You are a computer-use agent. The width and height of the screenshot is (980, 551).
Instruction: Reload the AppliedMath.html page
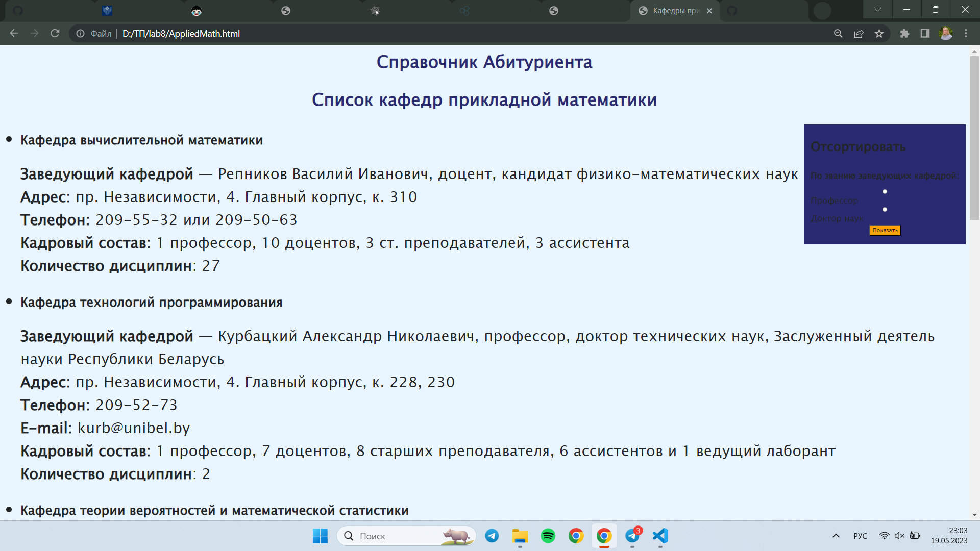(55, 33)
